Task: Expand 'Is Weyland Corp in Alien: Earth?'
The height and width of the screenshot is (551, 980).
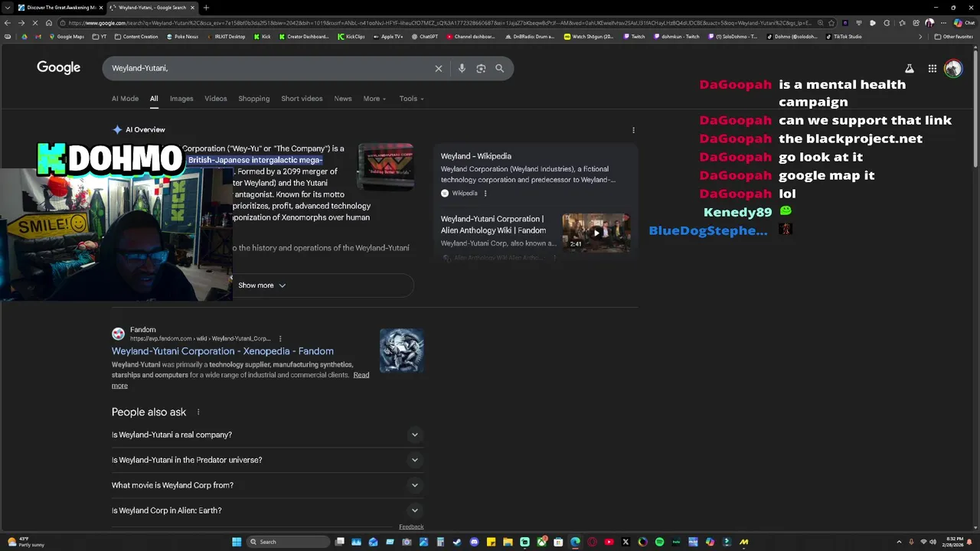Action: point(267,510)
